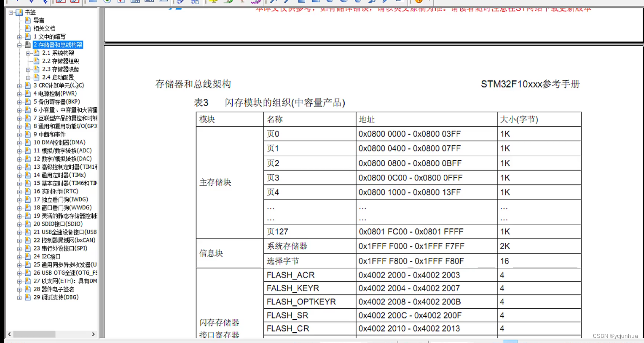The height and width of the screenshot is (343, 644).
Task: Click address 0x4002 2010 - 0x4002 2013
Action: tap(409, 328)
